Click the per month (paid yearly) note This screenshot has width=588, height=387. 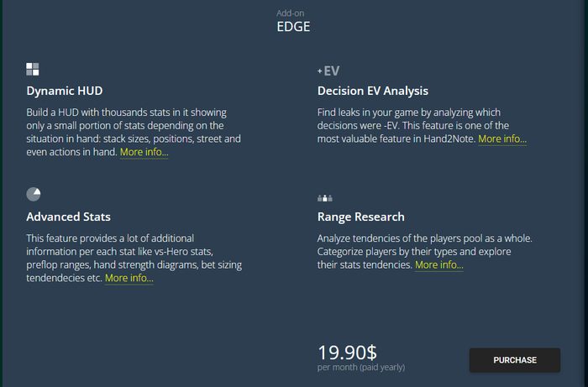[x=361, y=368]
